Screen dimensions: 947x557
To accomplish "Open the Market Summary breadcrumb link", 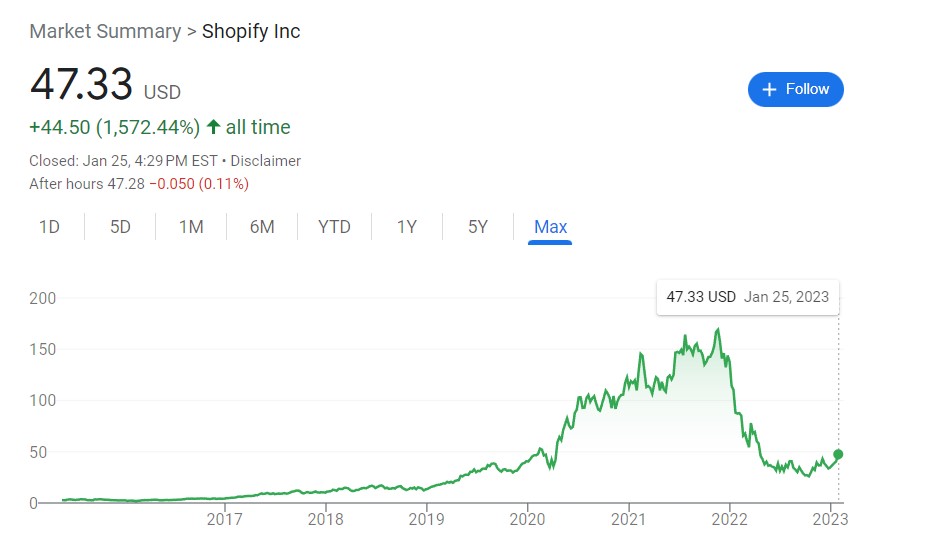I will coord(105,31).
